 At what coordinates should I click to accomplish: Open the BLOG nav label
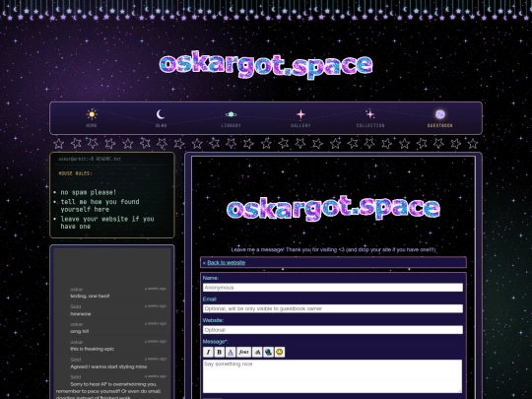(x=162, y=125)
